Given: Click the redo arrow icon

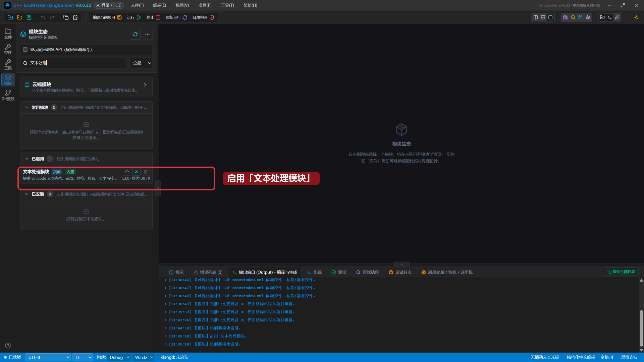Looking at the screenshot, I should pyautogui.click(x=52, y=17).
